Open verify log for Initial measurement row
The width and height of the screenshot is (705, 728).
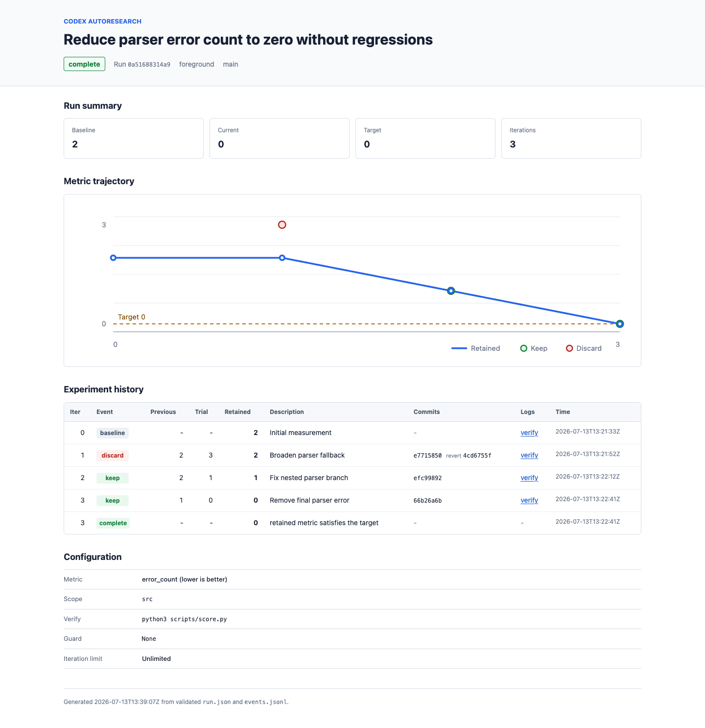point(529,433)
